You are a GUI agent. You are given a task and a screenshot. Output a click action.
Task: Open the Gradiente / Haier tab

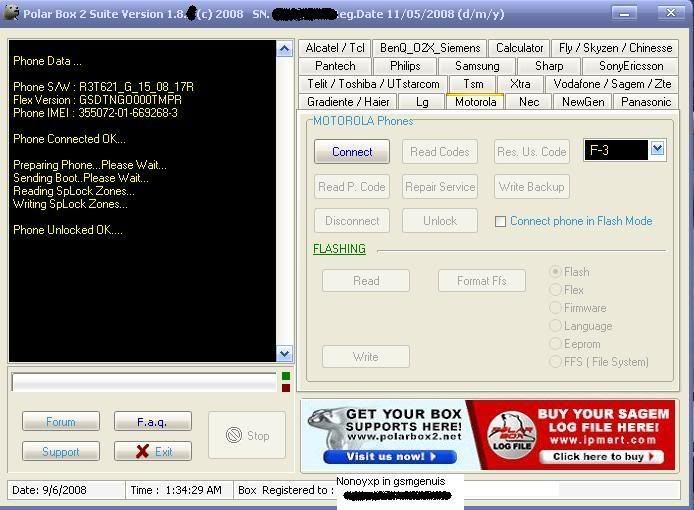coord(348,102)
